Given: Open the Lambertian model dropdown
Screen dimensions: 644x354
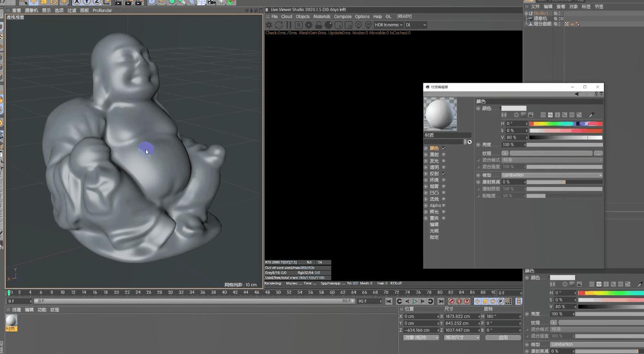Looking at the screenshot, I should tap(552, 175).
